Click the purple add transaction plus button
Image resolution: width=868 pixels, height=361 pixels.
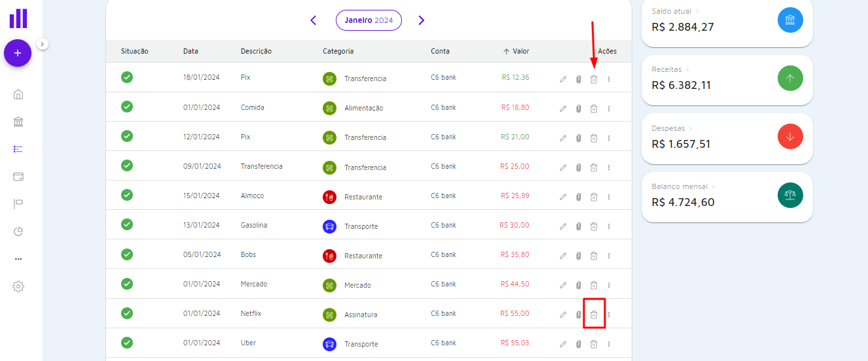pyautogui.click(x=18, y=53)
